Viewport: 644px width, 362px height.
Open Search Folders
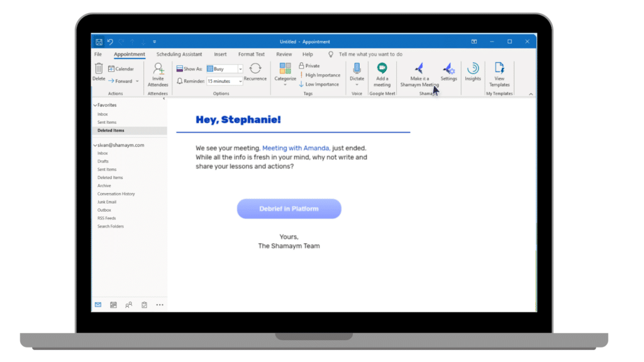point(111,226)
